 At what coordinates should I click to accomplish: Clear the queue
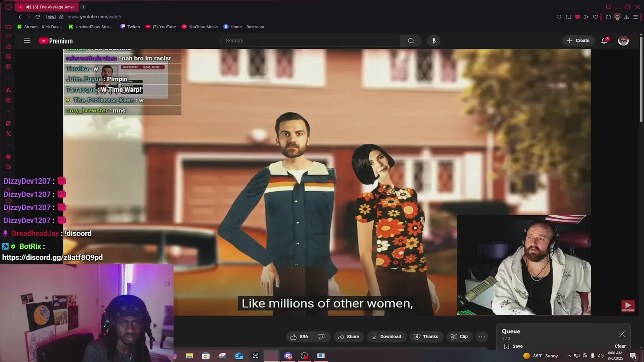tap(620, 346)
